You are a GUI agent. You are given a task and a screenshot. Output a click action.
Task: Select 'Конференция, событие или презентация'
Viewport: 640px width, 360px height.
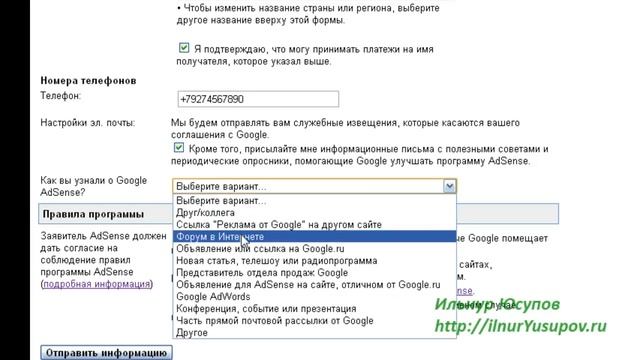314,309
